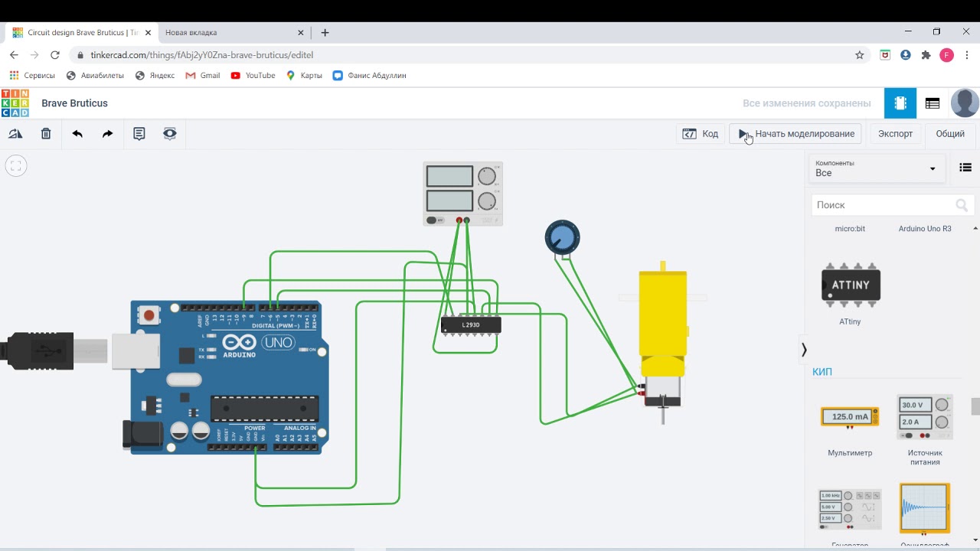This screenshot has width=980, height=551.
Task: Open the Gmail bookmark
Action: (x=203, y=76)
